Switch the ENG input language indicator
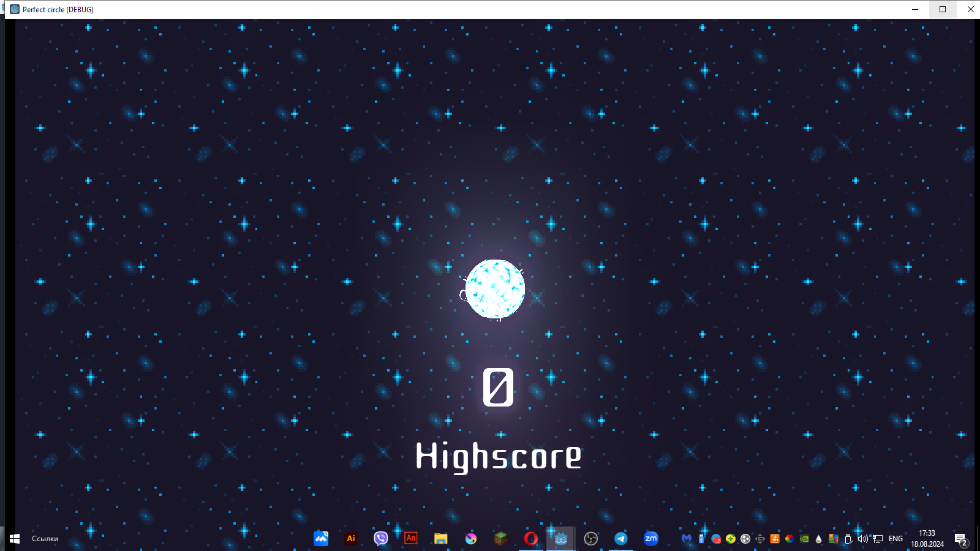 895,539
